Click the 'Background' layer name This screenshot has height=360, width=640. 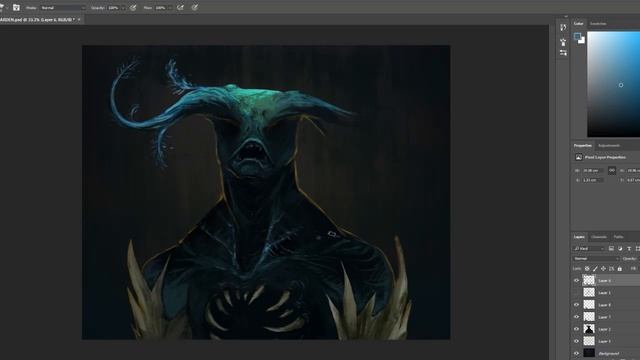pyautogui.click(x=609, y=353)
